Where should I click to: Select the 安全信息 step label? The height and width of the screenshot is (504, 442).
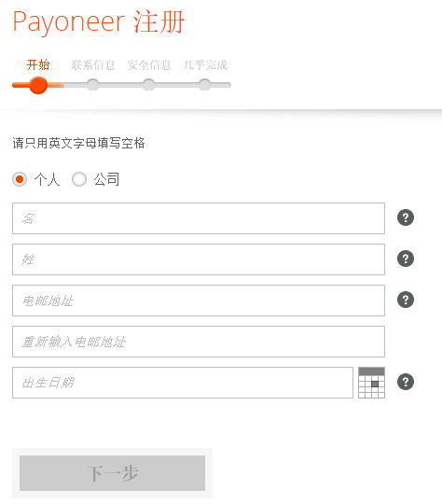(148, 65)
